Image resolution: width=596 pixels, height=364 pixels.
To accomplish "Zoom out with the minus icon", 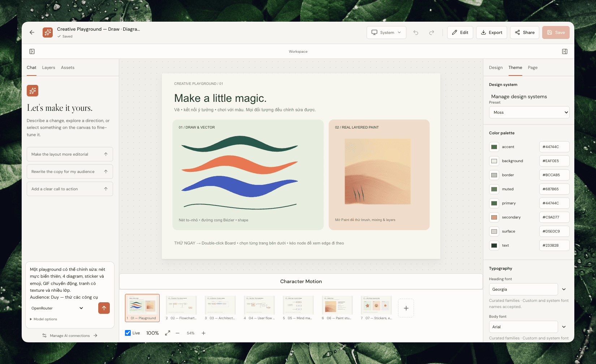I will (x=178, y=333).
